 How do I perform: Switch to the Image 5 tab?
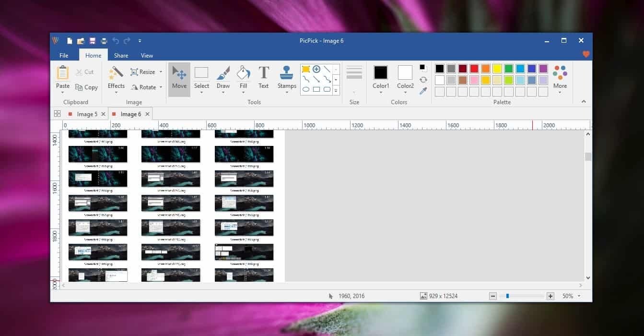87,114
